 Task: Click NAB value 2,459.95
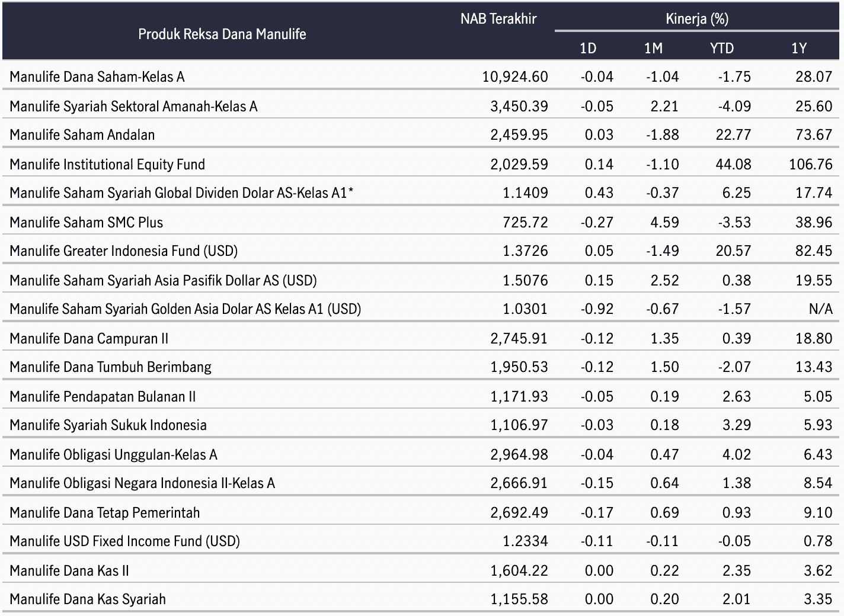519,134
